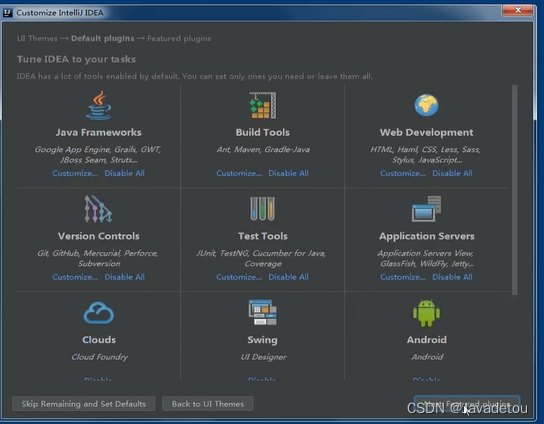Click the Clouds heading
The height and width of the screenshot is (424, 544).
99,340
